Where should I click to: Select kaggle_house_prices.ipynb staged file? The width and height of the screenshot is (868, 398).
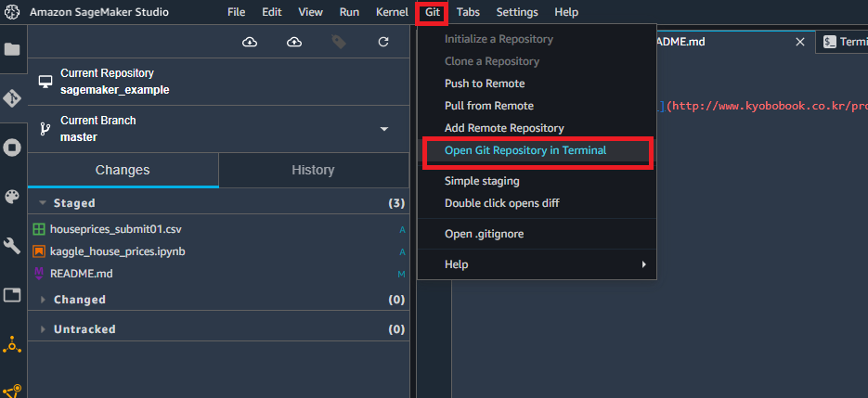pos(117,251)
